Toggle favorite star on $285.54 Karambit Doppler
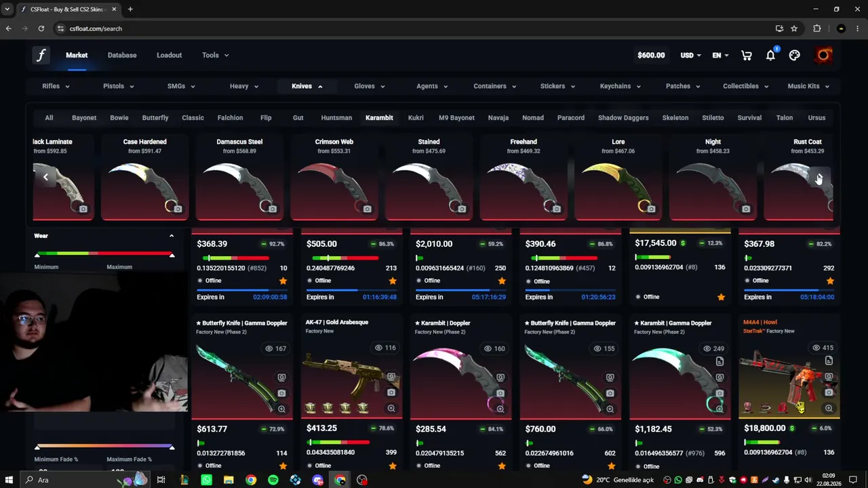Image resolution: width=868 pixels, height=488 pixels. pyautogui.click(x=502, y=466)
